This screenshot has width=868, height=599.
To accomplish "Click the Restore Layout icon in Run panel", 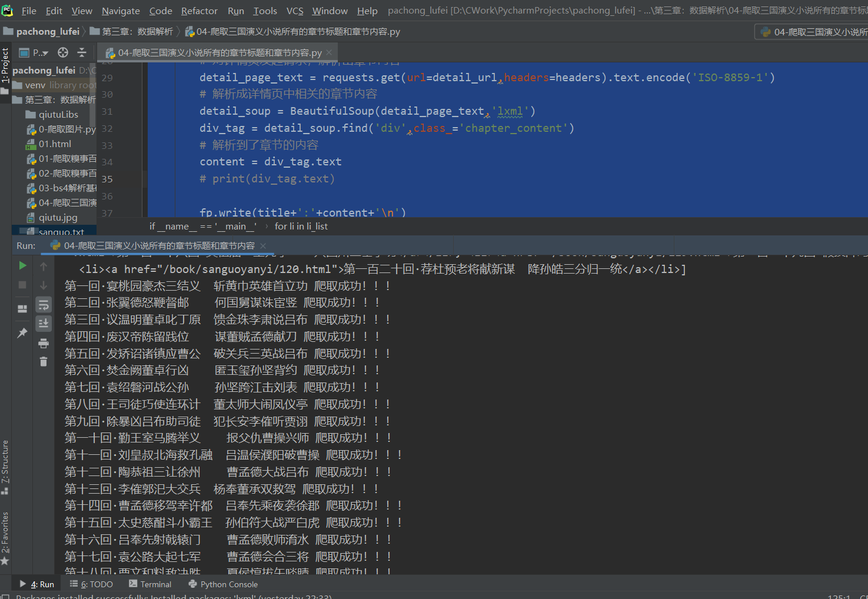I will tap(22, 308).
